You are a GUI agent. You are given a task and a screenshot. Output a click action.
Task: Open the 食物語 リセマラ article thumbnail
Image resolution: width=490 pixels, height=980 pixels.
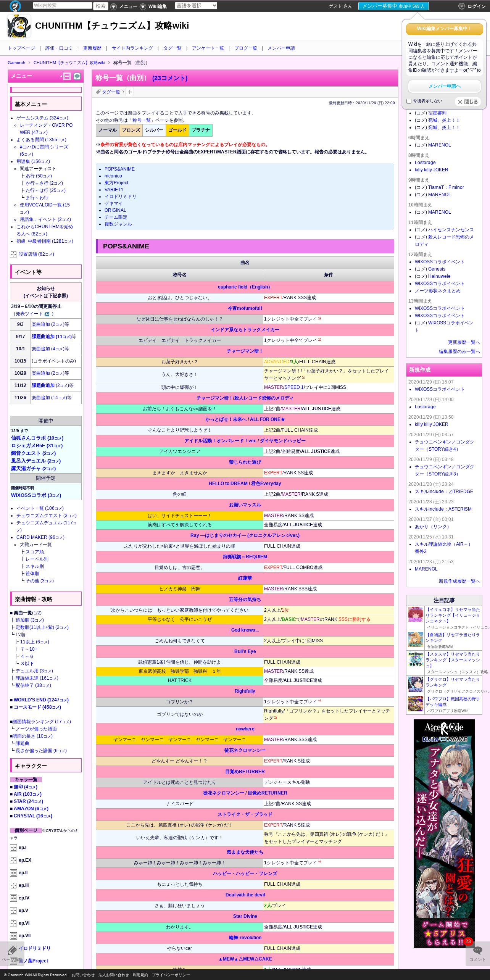[x=416, y=640]
